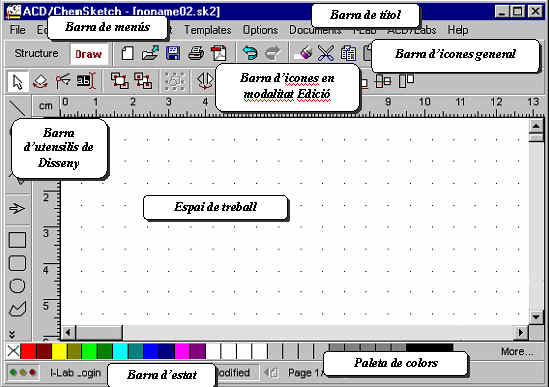Image resolution: width=549 pixels, height=387 pixels.
Task: Open the Templates menu
Action: [x=208, y=30]
